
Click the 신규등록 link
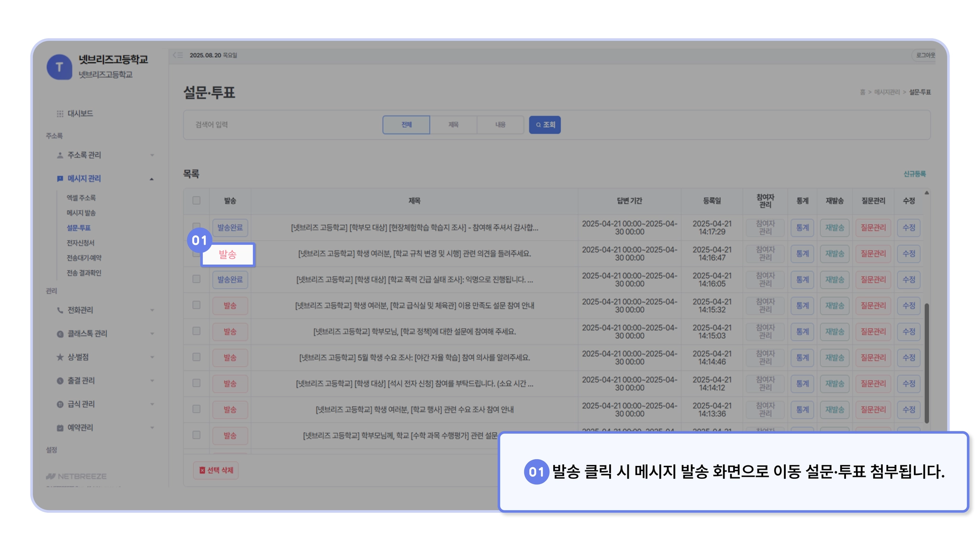[914, 174]
